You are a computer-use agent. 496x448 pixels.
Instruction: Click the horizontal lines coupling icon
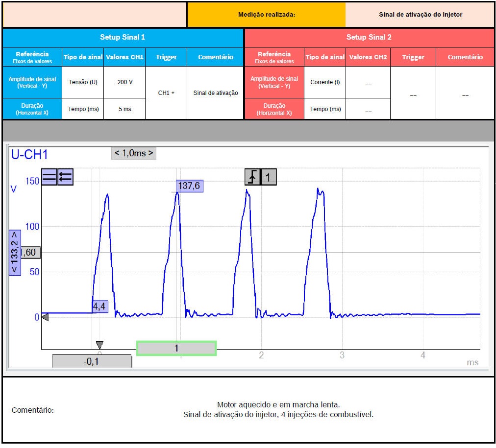(50, 177)
